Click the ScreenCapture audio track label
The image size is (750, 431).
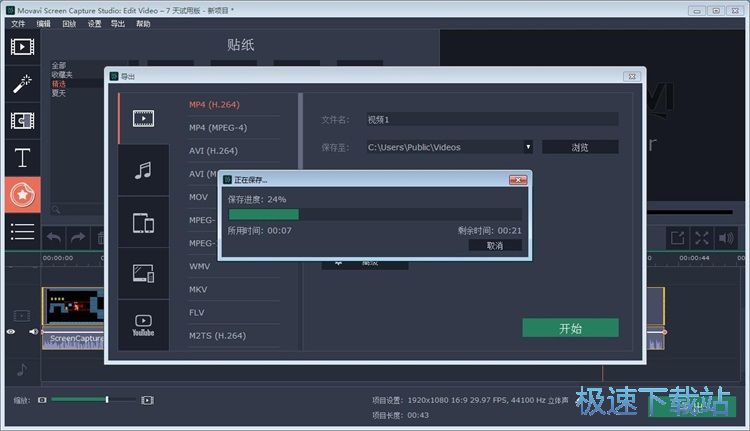[77, 338]
